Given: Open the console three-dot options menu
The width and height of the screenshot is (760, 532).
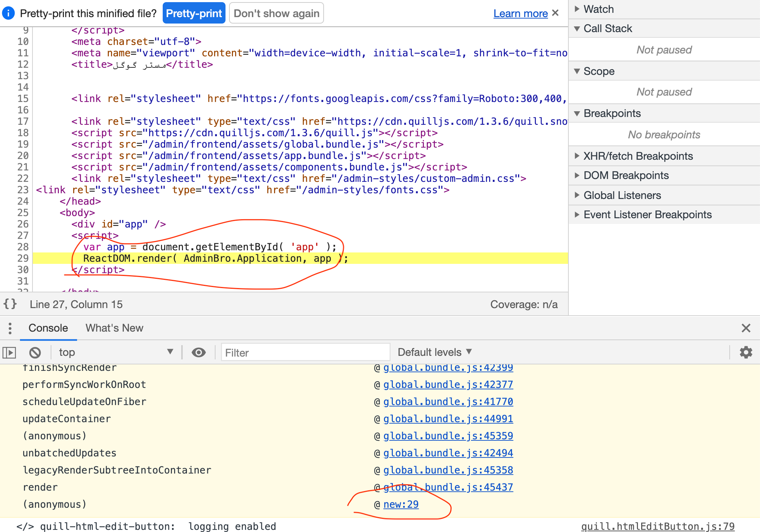Looking at the screenshot, I should 10,328.
